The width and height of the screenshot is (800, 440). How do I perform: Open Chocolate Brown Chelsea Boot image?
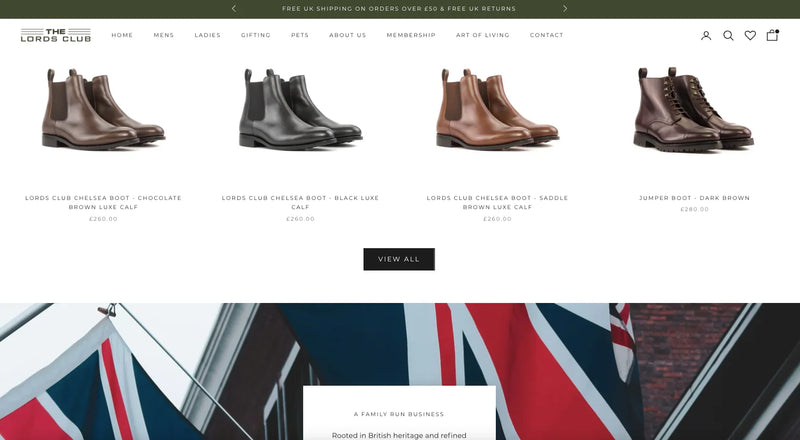pos(103,109)
